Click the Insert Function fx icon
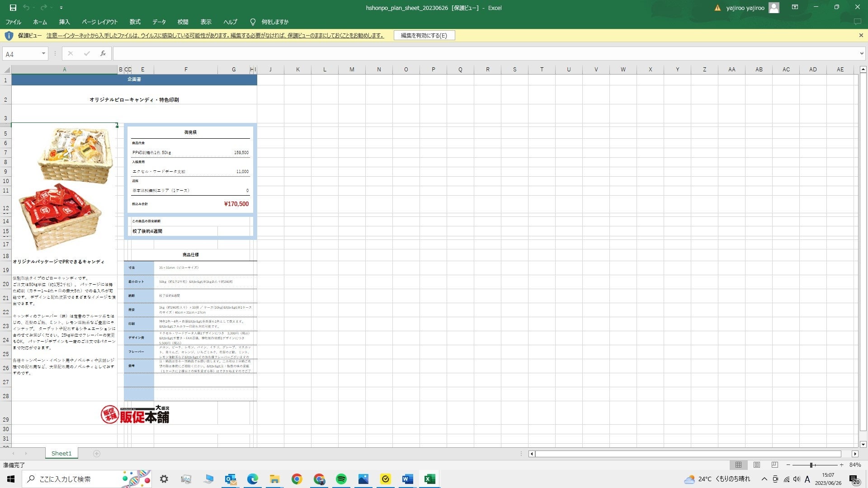Viewport: 868px width, 488px height. click(x=103, y=53)
